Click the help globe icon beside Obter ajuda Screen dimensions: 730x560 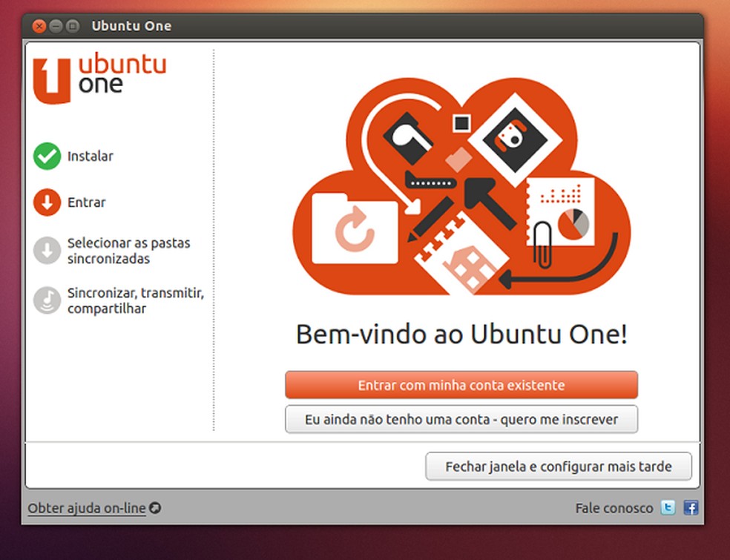pyautogui.click(x=154, y=508)
